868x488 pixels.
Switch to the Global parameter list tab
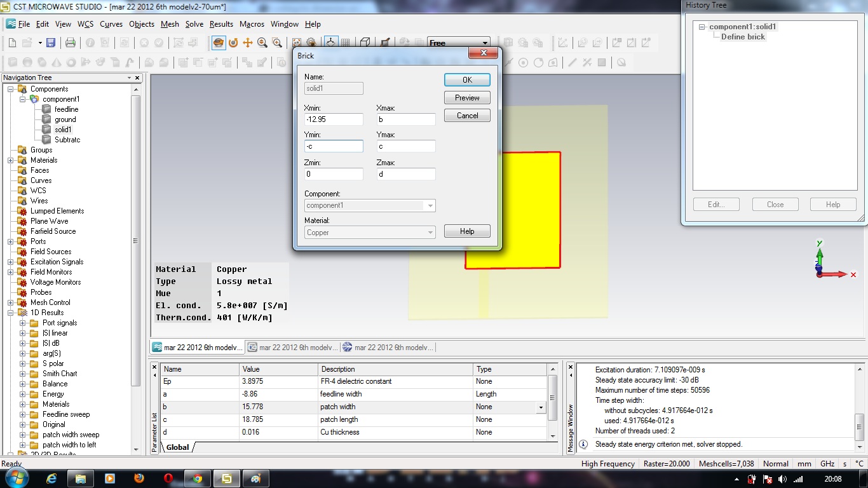pos(177,447)
